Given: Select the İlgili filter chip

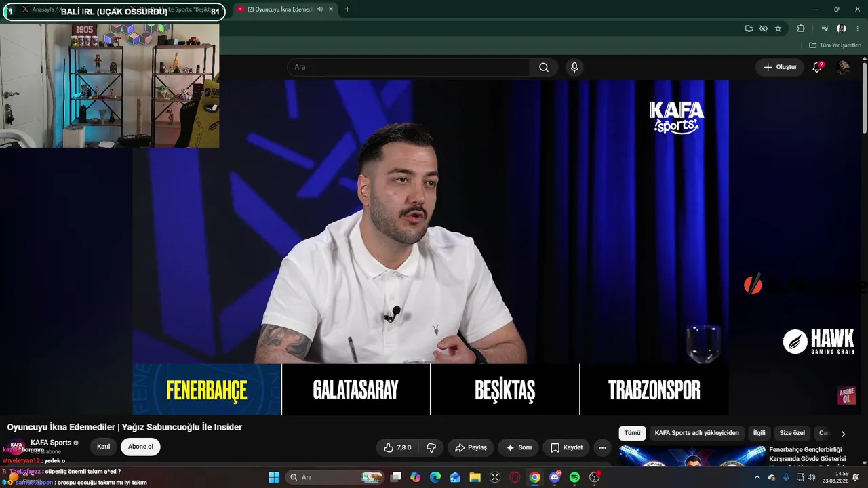Looking at the screenshot, I should (759, 433).
